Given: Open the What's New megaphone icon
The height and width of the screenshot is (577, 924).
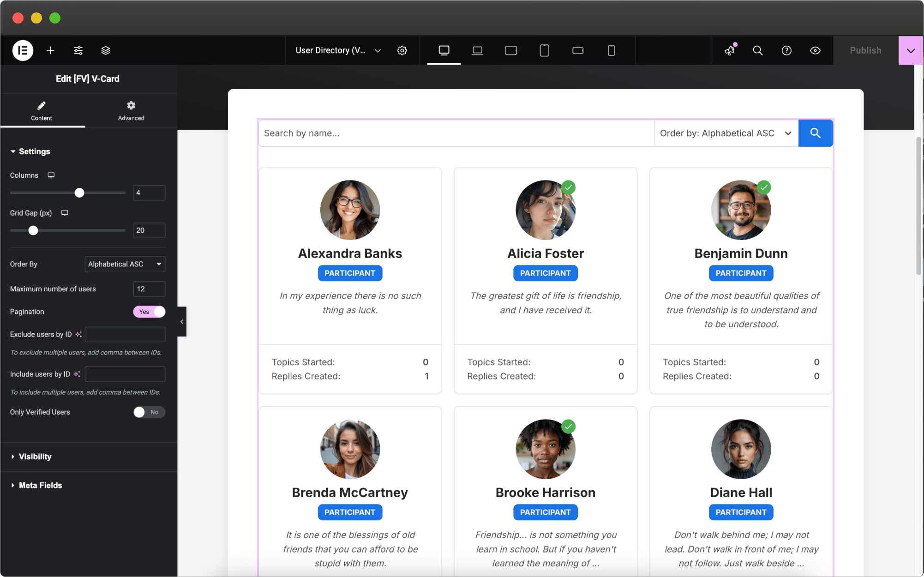Looking at the screenshot, I should [730, 50].
